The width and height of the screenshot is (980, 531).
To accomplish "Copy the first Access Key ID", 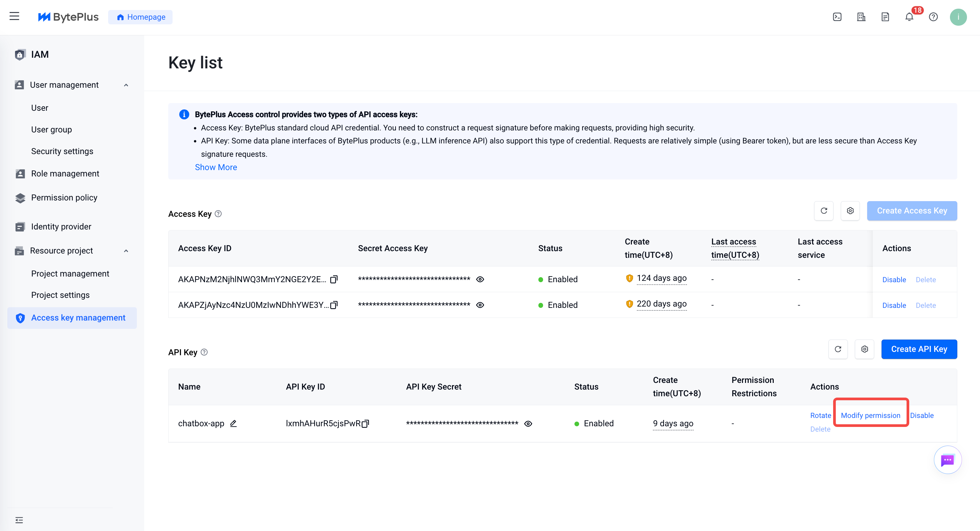I will tap(334, 280).
